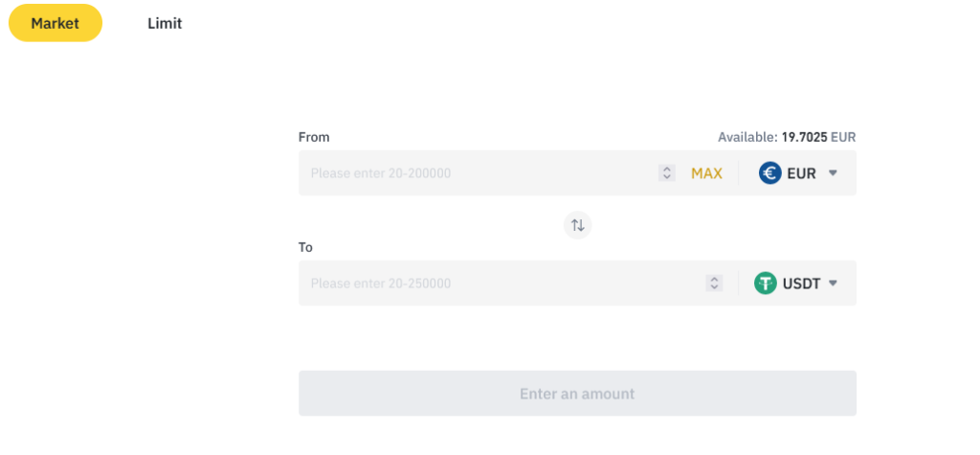Click the swap currencies arrows icon
Screen dimensions: 980x455
point(577,225)
